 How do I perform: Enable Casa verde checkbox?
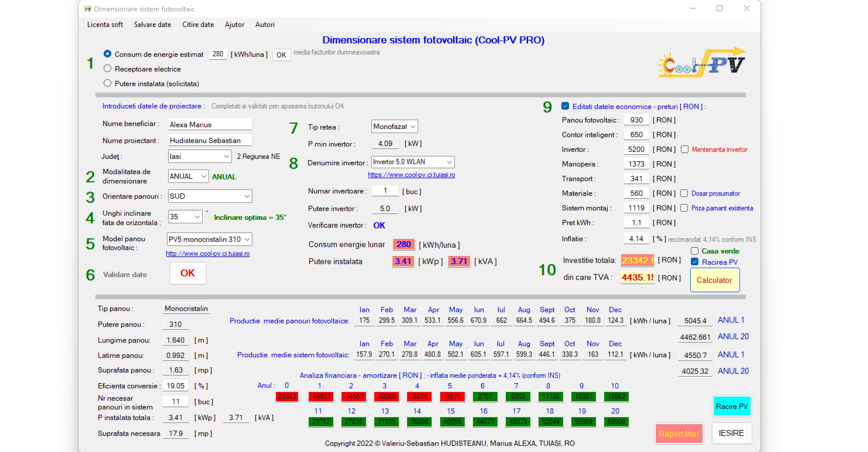tap(694, 251)
